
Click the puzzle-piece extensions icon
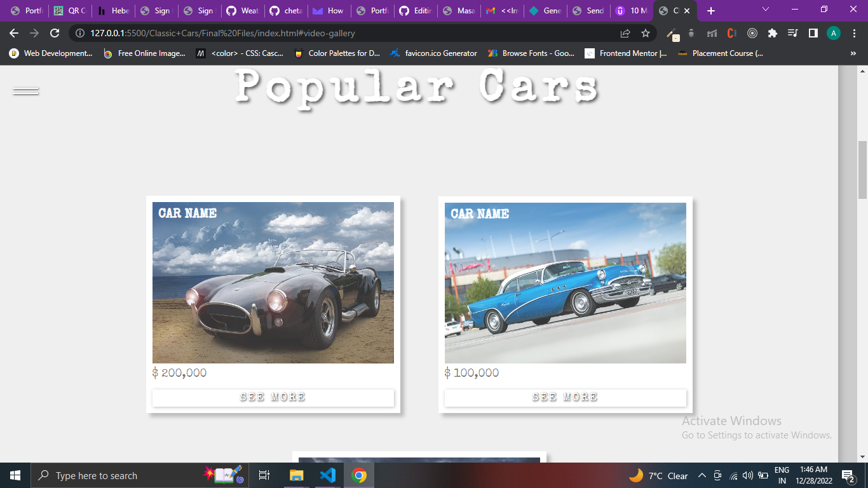[772, 33]
